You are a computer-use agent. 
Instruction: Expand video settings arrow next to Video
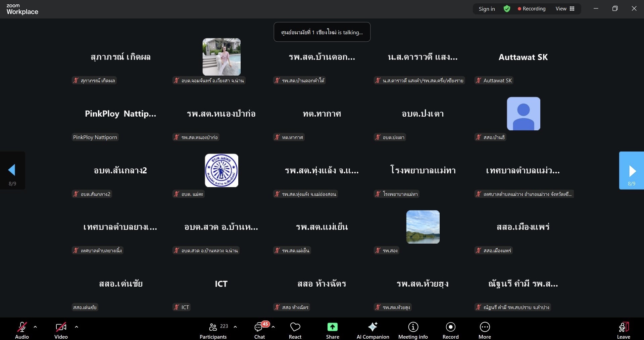77,327
